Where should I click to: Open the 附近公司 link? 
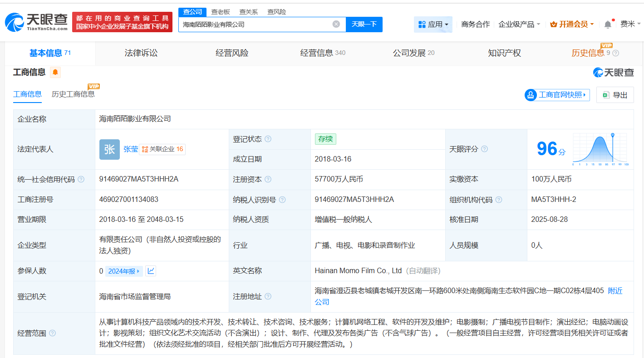click(615, 291)
